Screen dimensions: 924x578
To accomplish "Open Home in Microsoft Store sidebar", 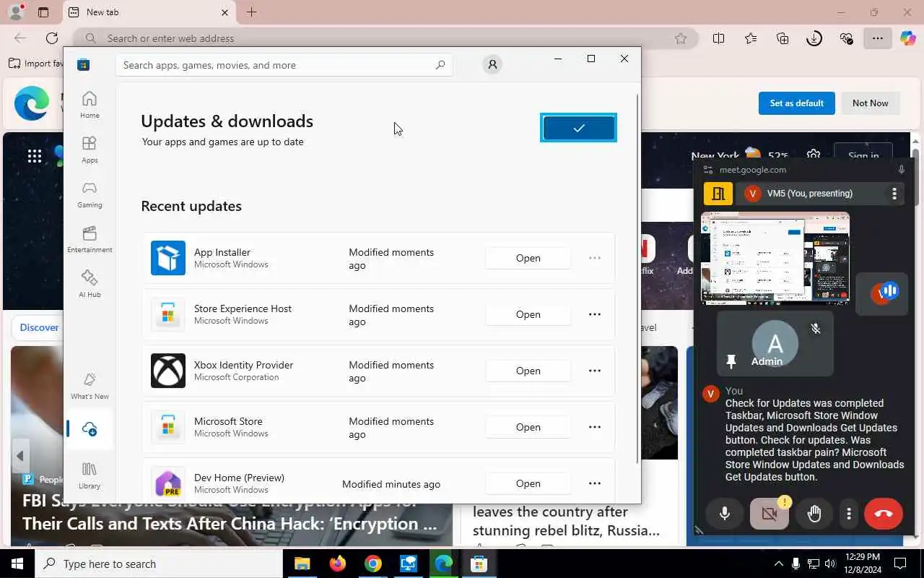I will (90, 105).
